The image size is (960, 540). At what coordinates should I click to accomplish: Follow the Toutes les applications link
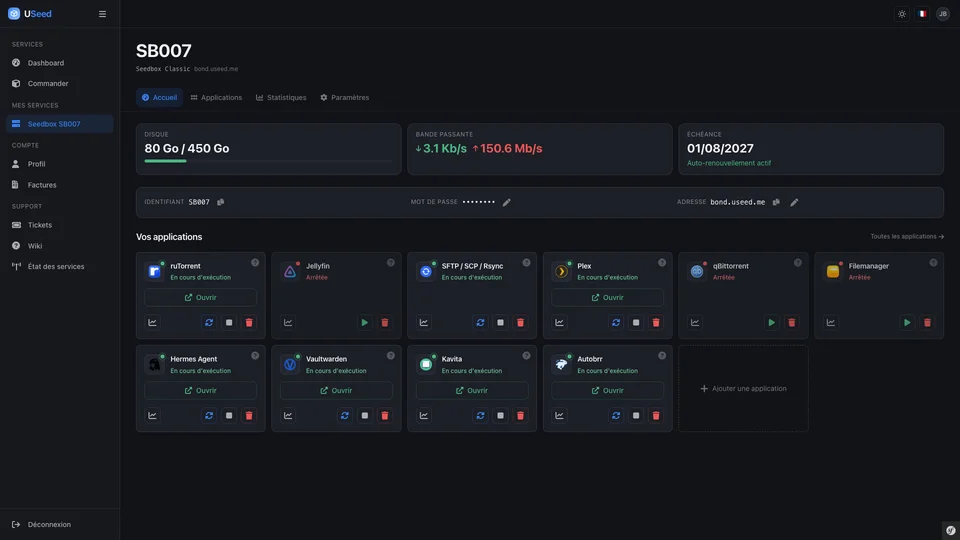907,236
